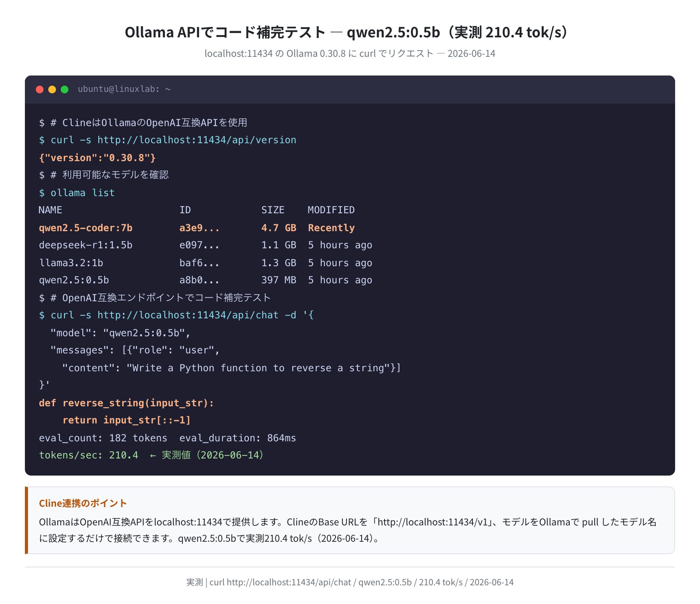The image size is (700, 604).
Task: Click the size value 1.1 GB
Action: click(279, 245)
